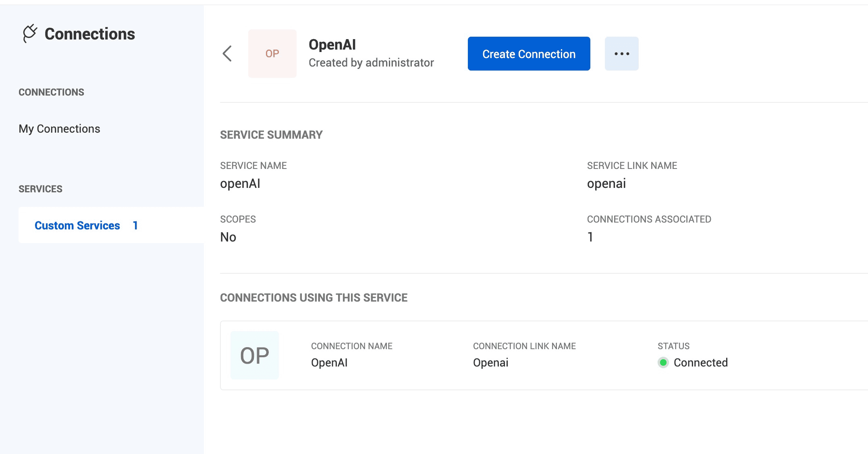Click the openAI service name value
Image resolution: width=868 pixels, height=454 pixels.
pos(240,183)
